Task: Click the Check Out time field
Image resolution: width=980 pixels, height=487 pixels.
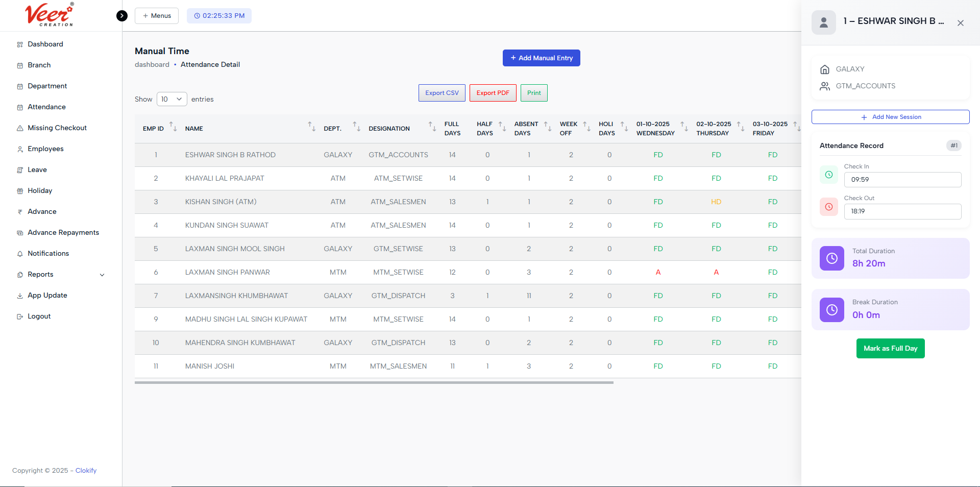Action: tap(902, 211)
